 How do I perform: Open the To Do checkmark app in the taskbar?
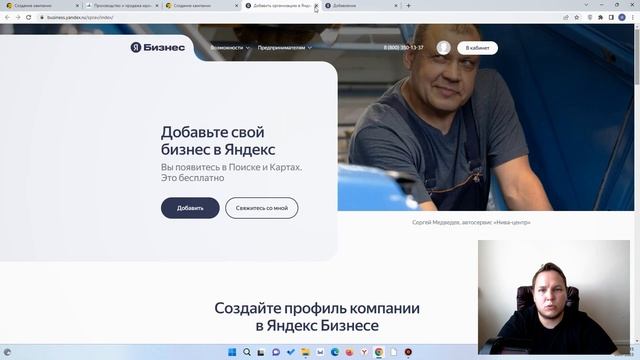click(291, 352)
